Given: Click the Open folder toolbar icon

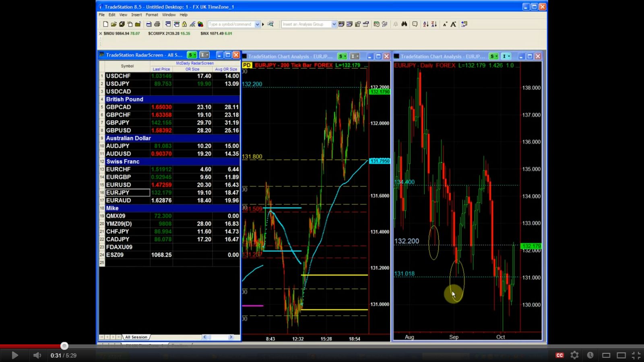Looking at the screenshot, I should coord(114,24).
